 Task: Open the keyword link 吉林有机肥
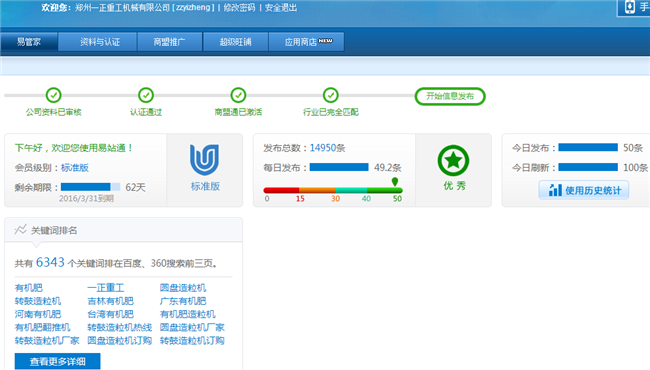point(110,301)
